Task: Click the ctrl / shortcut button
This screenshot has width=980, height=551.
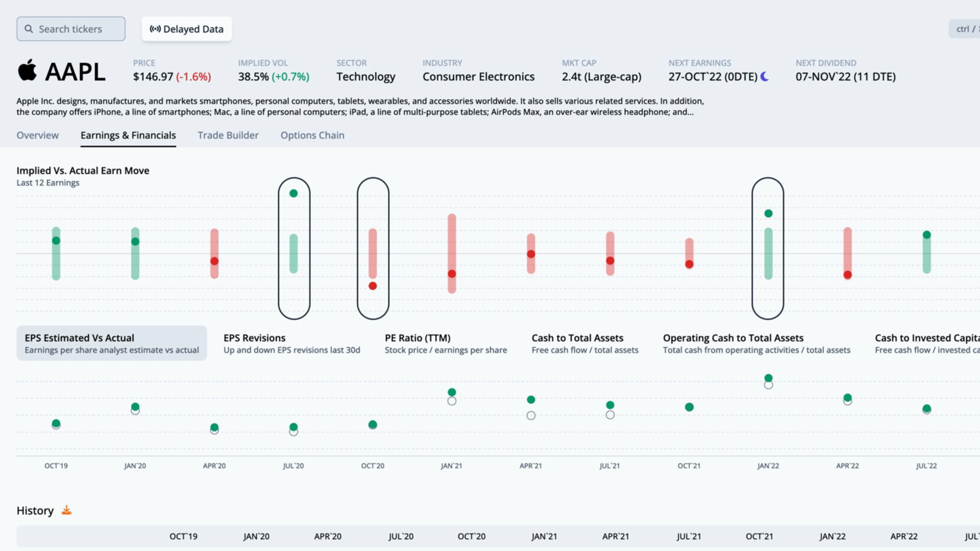Action: 964,29
